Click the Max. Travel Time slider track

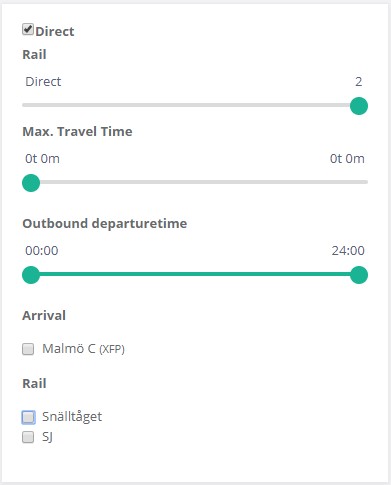click(195, 182)
